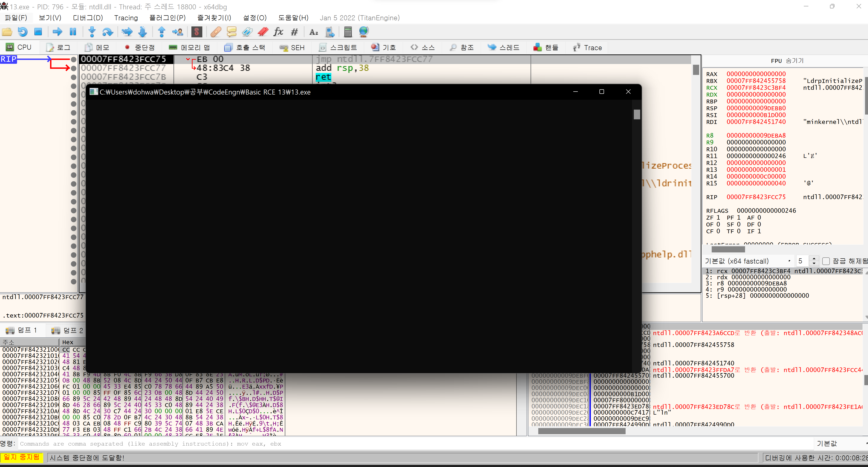Toggle breakpoint bullet at 00007FF8423FCC7B
Image resolution: width=868 pixels, height=467 pixels.
pyautogui.click(x=74, y=77)
